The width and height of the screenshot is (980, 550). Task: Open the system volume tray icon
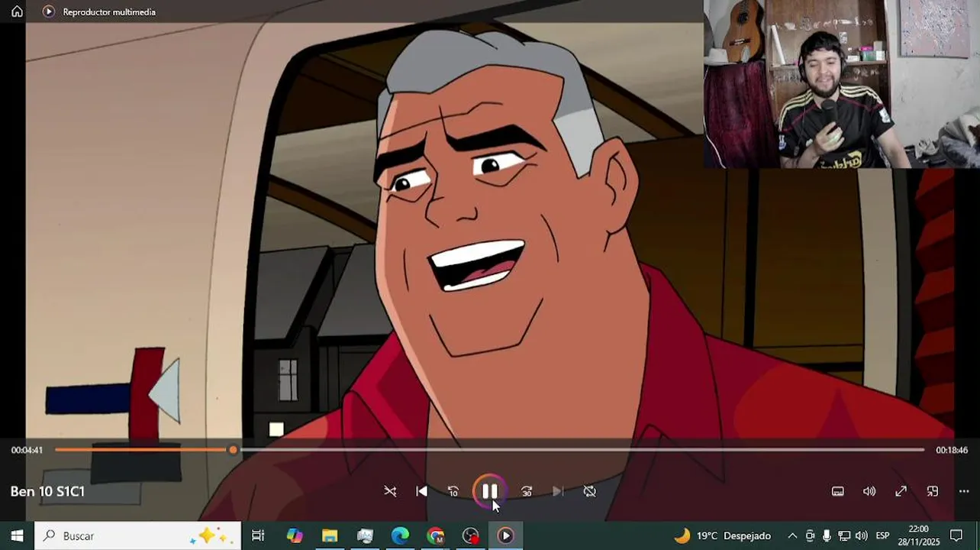pos(861,535)
